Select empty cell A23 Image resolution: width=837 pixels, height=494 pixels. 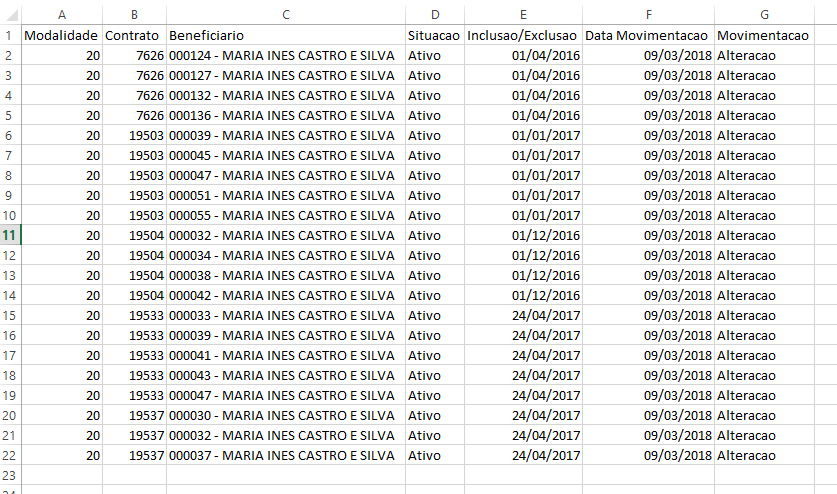62,475
